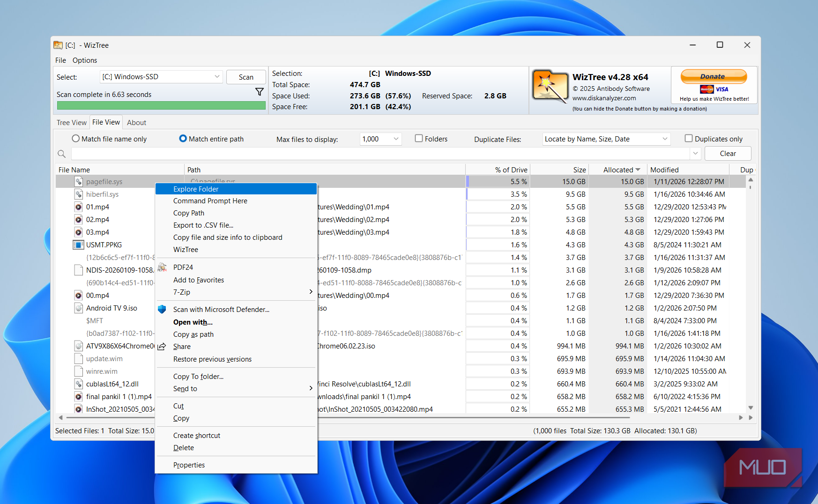Viewport: 818px width, 504px height.
Task: Click the InShot_20210505 video file icon
Action: click(79, 409)
